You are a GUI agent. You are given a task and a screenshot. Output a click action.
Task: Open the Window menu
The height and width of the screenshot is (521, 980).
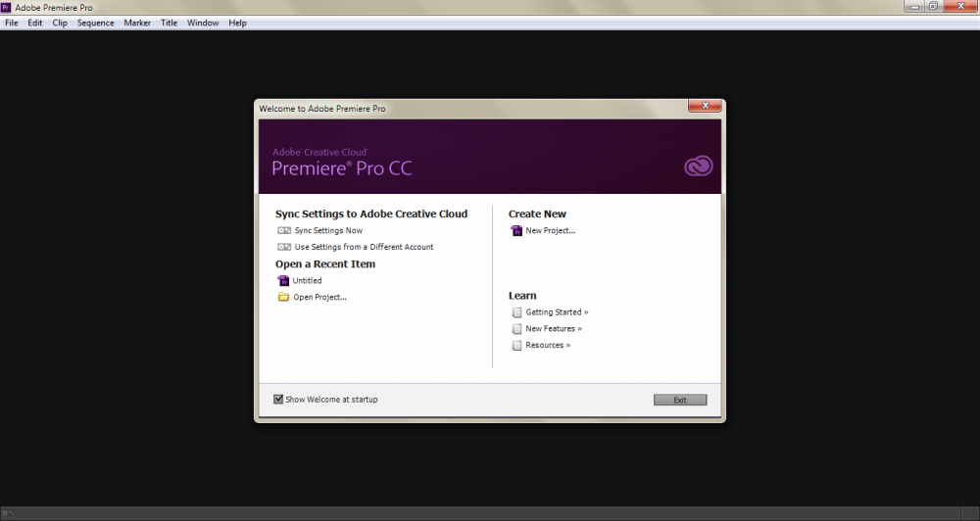click(x=203, y=23)
